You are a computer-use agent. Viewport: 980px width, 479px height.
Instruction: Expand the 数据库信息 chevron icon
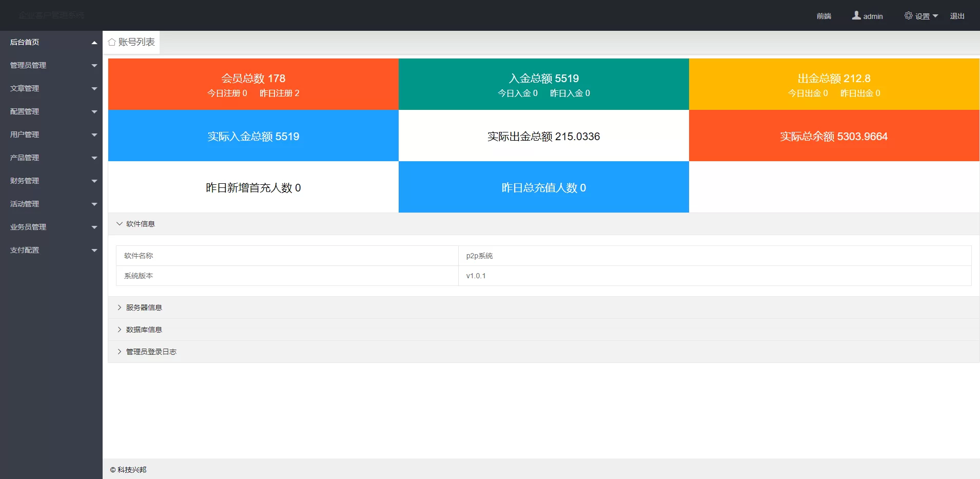point(120,330)
